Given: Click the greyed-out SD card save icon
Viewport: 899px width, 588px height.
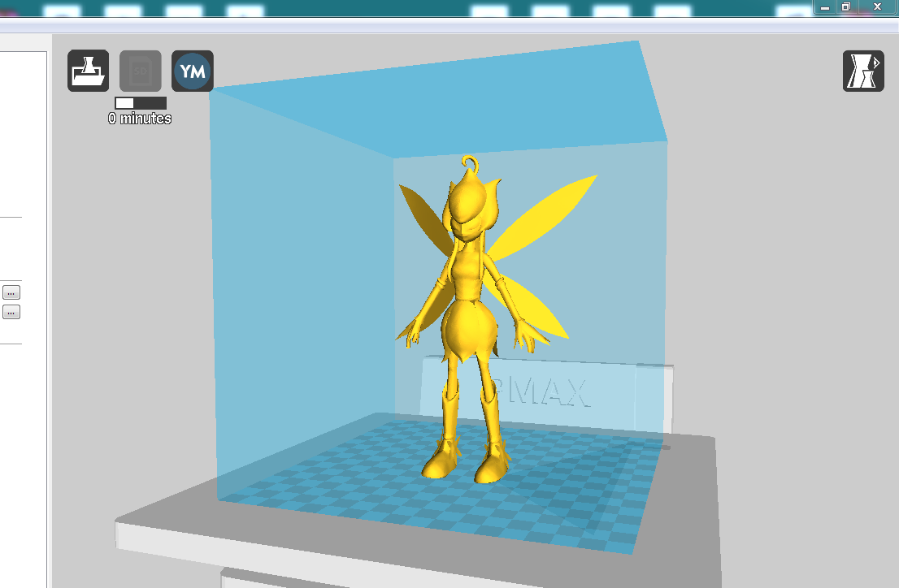Looking at the screenshot, I should point(141,71).
